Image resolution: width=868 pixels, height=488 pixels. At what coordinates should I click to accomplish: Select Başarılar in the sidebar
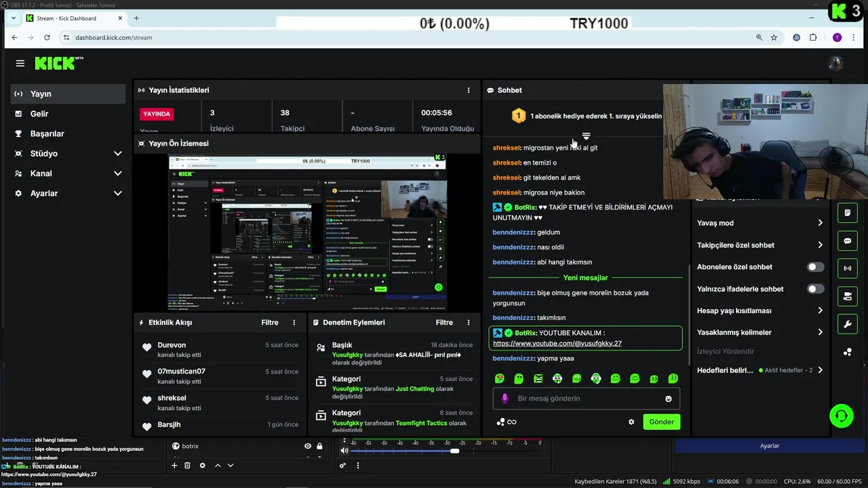68,134
